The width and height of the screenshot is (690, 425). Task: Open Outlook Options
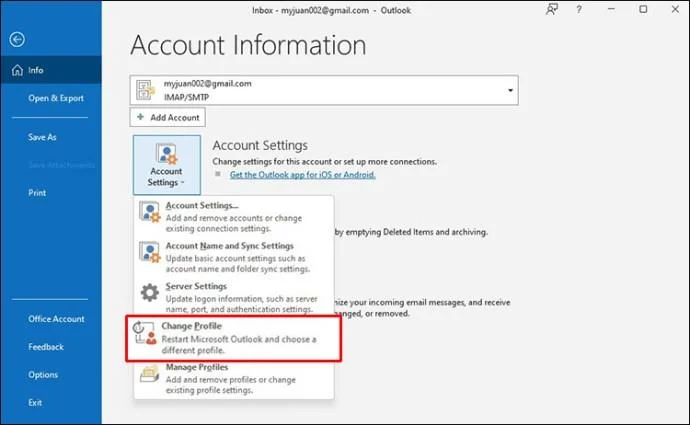coord(43,375)
